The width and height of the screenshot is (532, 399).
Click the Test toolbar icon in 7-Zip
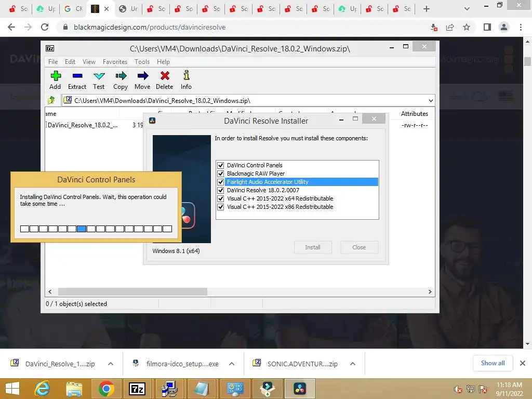(99, 76)
